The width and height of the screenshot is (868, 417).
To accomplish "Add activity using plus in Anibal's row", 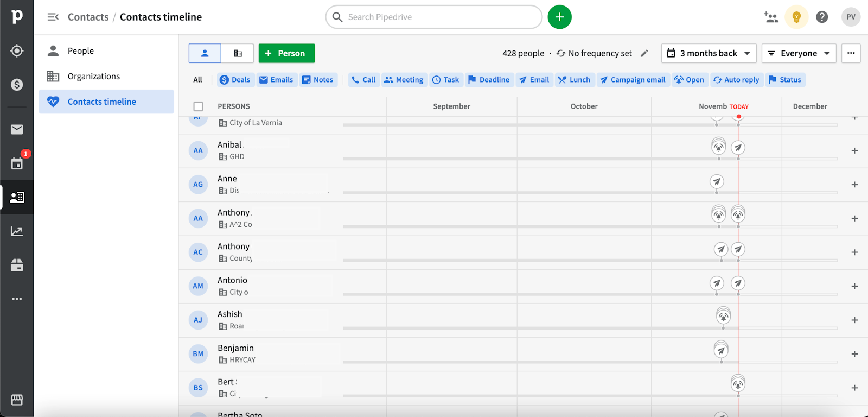I will [854, 150].
